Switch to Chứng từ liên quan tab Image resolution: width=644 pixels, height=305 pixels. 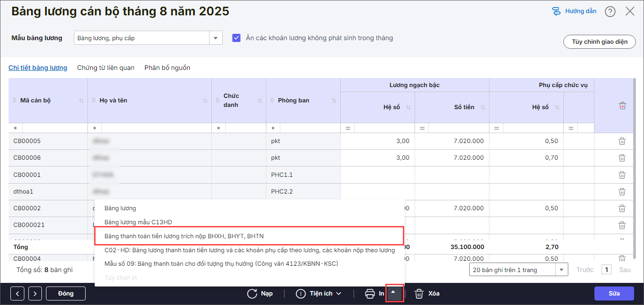(x=105, y=68)
